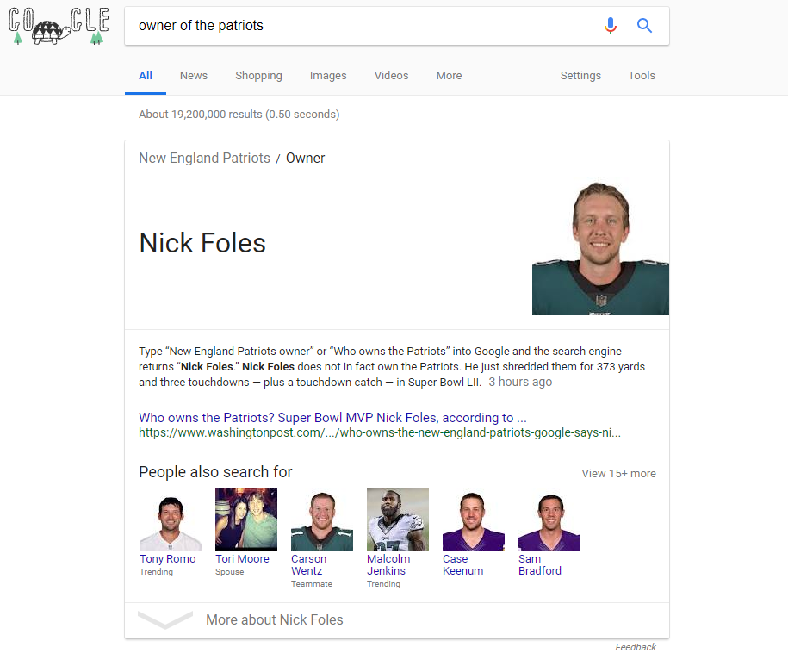Send Feedback on the answer box
The image size is (788, 672).
(635, 647)
